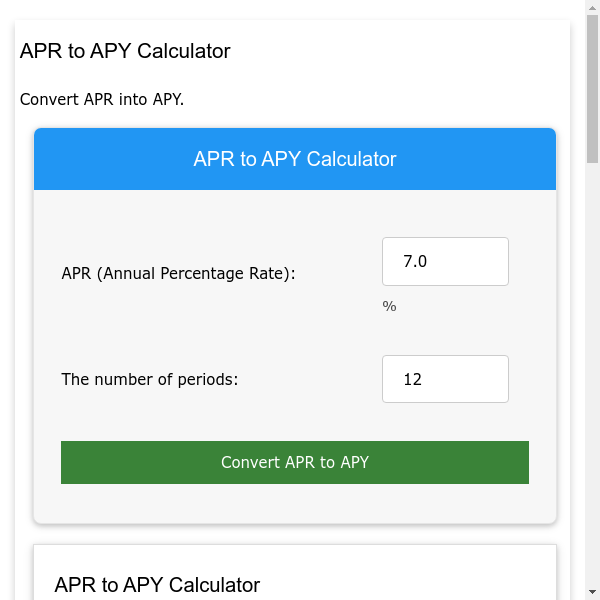
Task: Click the value 7.0 in APR box
Action: click(x=415, y=262)
